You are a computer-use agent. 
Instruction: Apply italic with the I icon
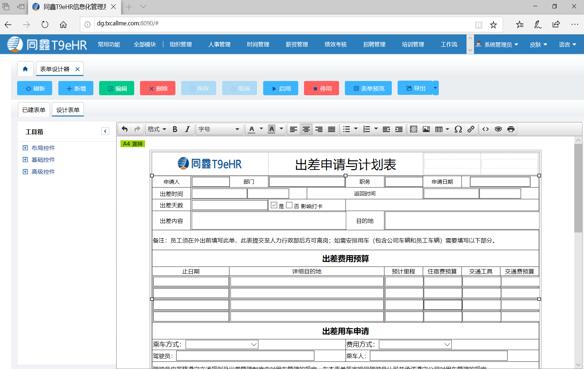coord(187,129)
